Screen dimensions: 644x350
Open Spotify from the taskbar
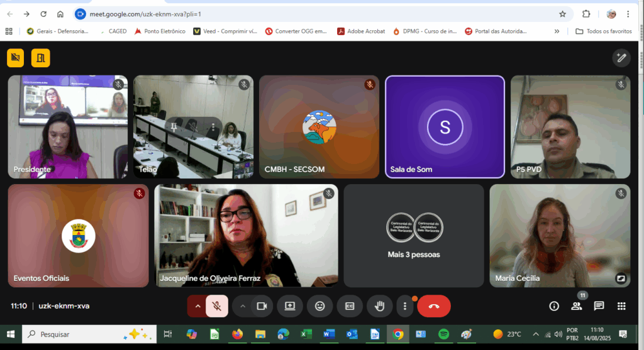pos(443,334)
